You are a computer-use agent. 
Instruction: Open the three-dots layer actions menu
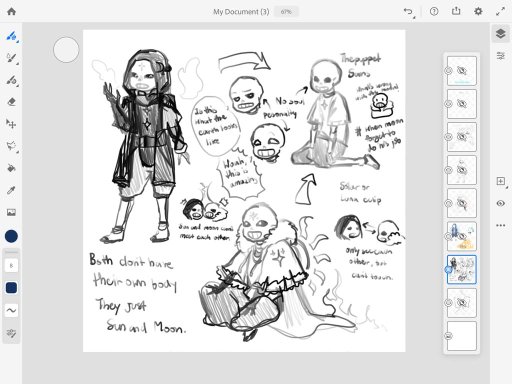tap(500, 225)
